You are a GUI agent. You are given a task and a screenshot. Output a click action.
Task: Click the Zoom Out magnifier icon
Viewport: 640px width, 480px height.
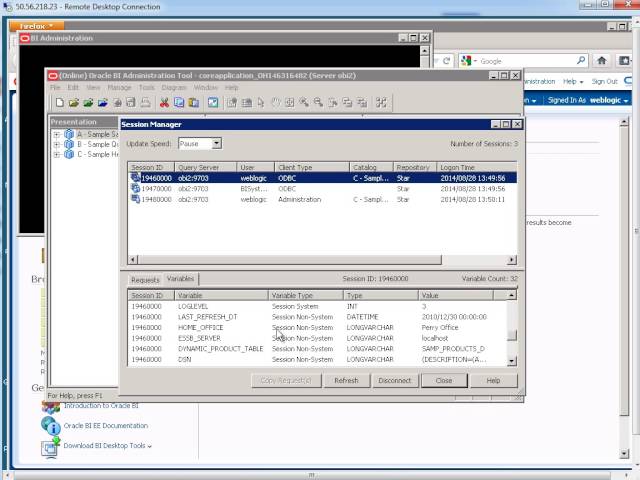pyautogui.click(x=318, y=102)
